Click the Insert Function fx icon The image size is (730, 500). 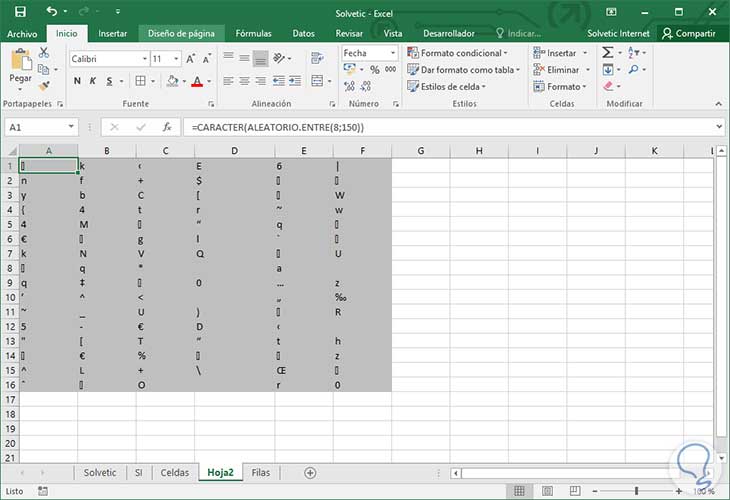167,127
